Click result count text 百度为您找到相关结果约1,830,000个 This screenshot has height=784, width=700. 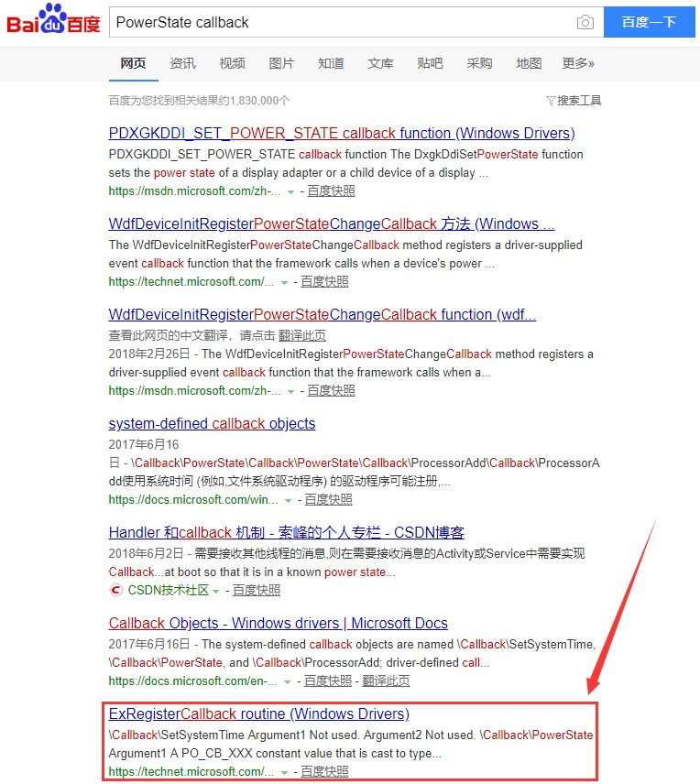199,101
